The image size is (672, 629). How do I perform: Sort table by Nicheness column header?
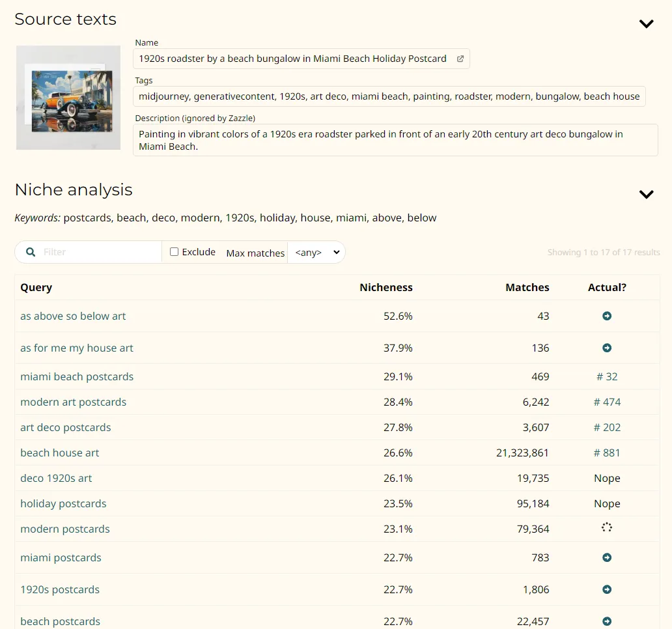(385, 288)
